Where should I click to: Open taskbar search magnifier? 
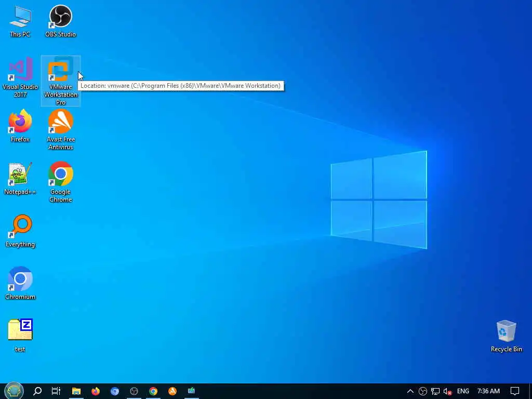37,391
